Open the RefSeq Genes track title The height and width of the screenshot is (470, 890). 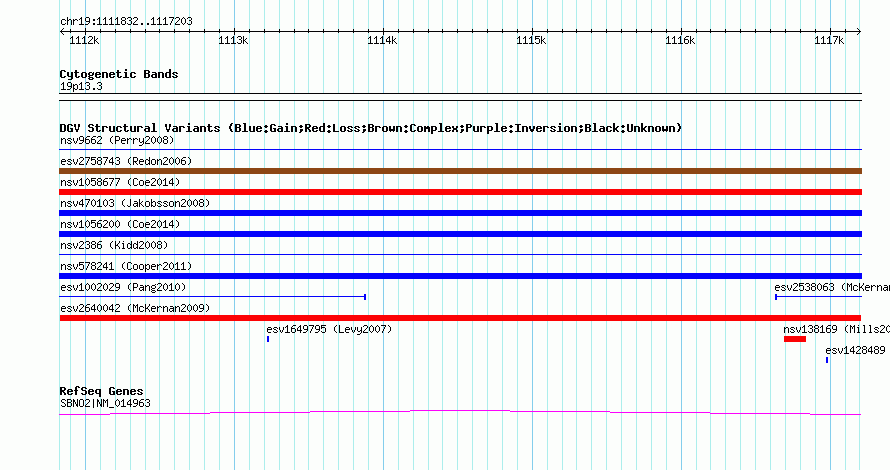click(102, 391)
